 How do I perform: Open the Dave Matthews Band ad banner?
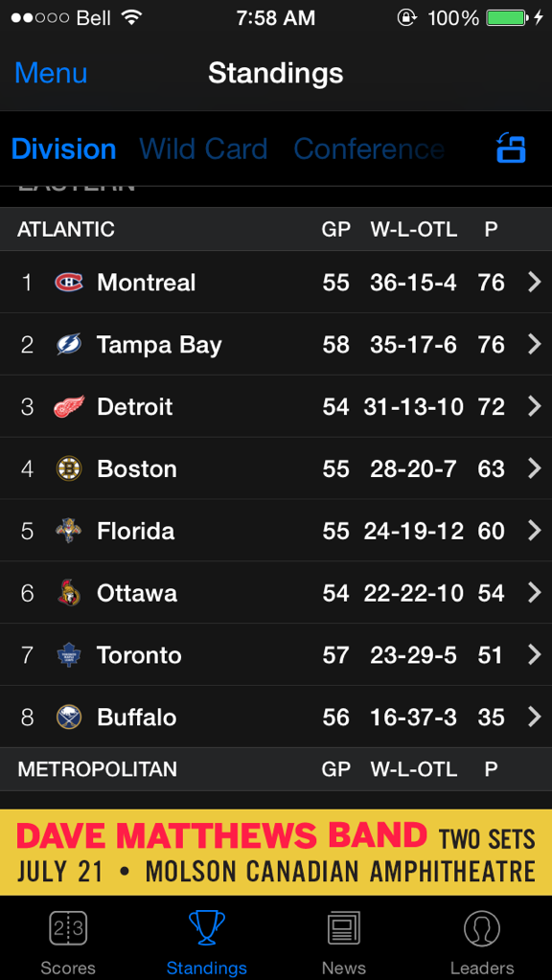[276, 853]
